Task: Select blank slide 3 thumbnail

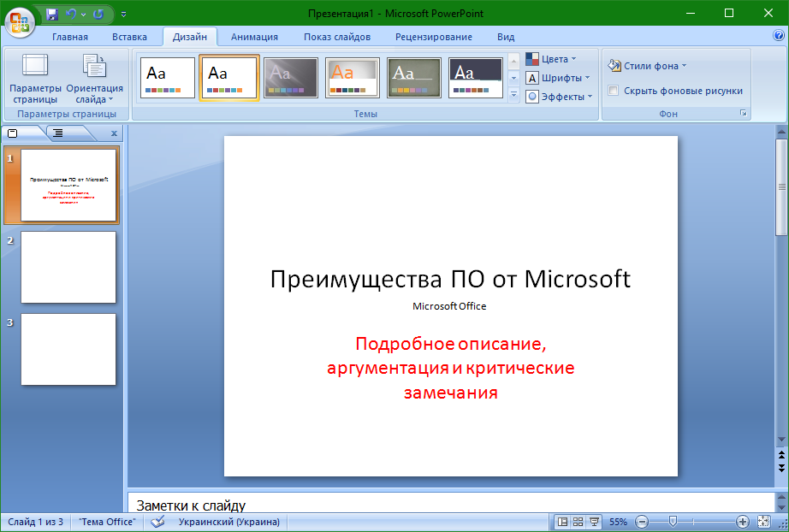Action: tap(68, 350)
